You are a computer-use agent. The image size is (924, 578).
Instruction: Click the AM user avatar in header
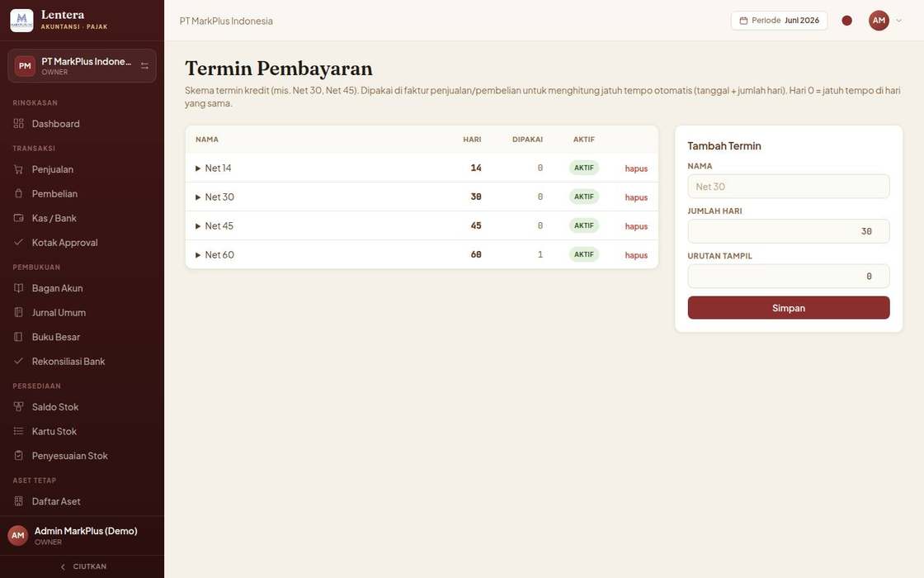click(879, 20)
